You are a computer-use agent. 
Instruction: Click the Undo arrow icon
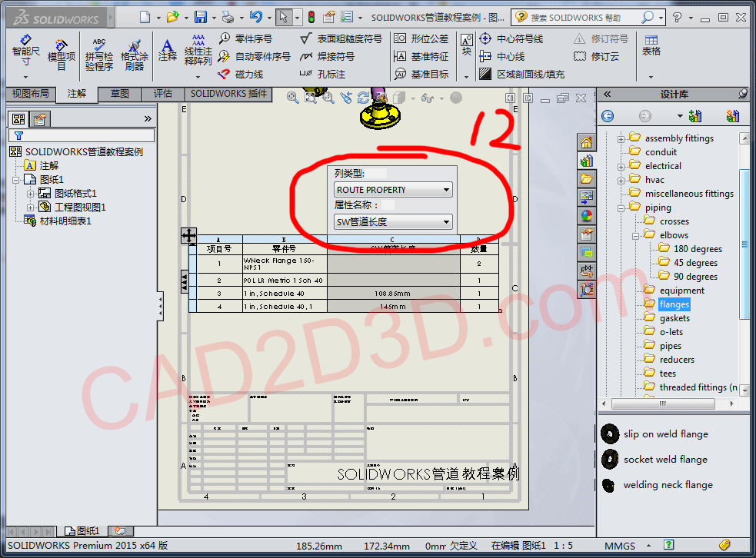(x=255, y=18)
